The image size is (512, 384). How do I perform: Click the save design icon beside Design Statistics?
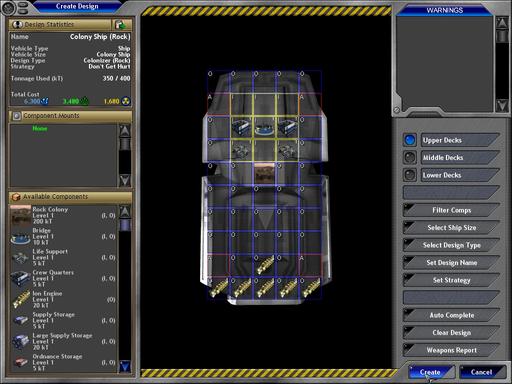tap(120, 24)
